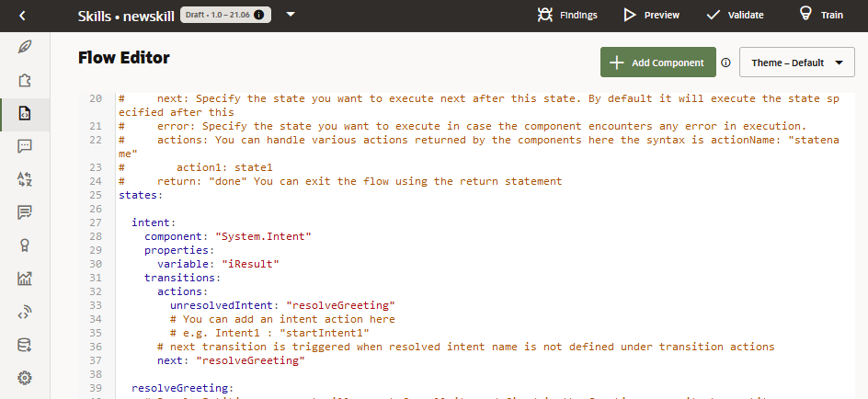This screenshot has width=868, height=399.
Task: Go back using the top-left arrow
Action: click(x=23, y=16)
